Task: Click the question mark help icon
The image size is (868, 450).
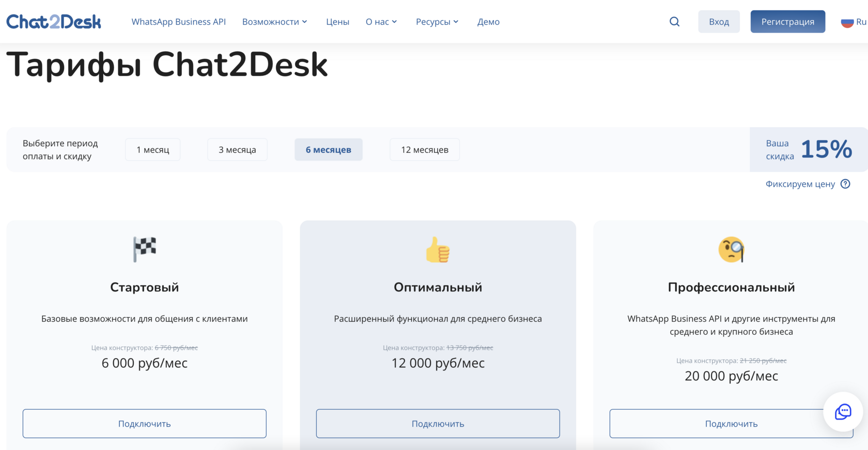Action: [x=845, y=184]
